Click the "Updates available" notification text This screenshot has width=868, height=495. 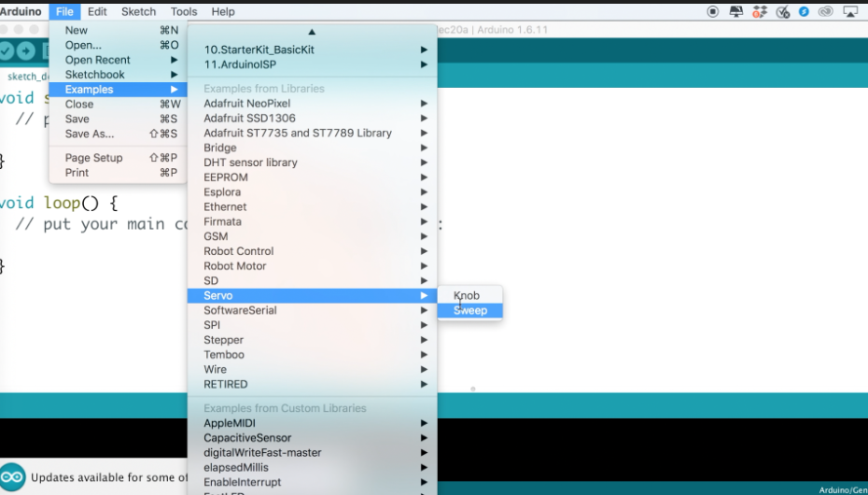tap(109, 477)
